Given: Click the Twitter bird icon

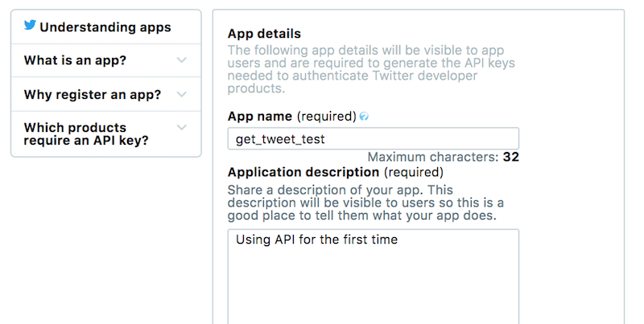Looking at the screenshot, I should [30, 25].
